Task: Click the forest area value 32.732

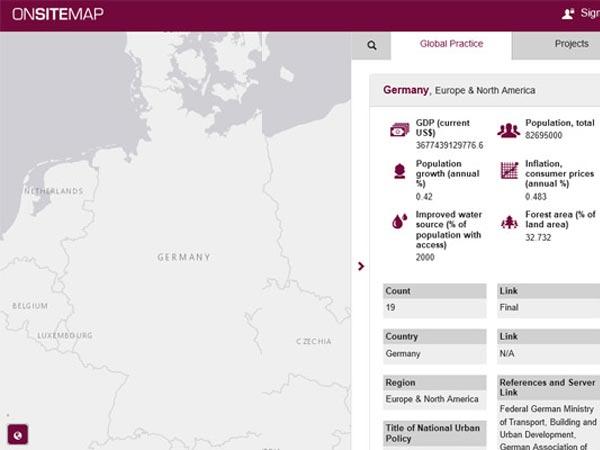Action: pyautogui.click(x=538, y=238)
